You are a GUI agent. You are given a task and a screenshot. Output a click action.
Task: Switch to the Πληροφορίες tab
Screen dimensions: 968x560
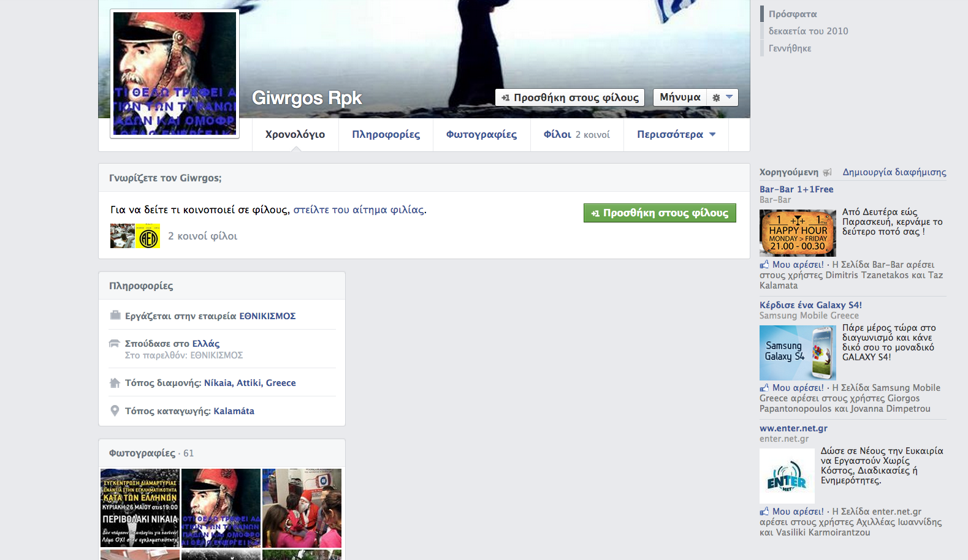click(386, 134)
